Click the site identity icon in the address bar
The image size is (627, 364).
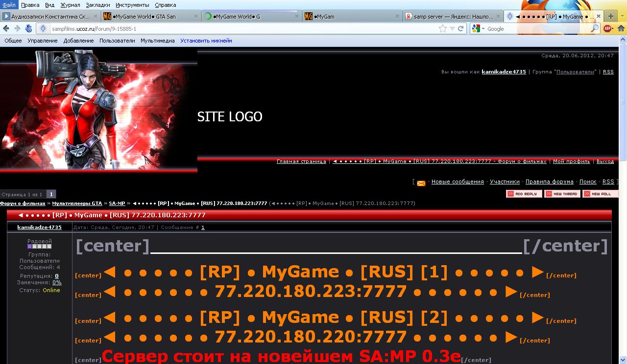pos(43,29)
